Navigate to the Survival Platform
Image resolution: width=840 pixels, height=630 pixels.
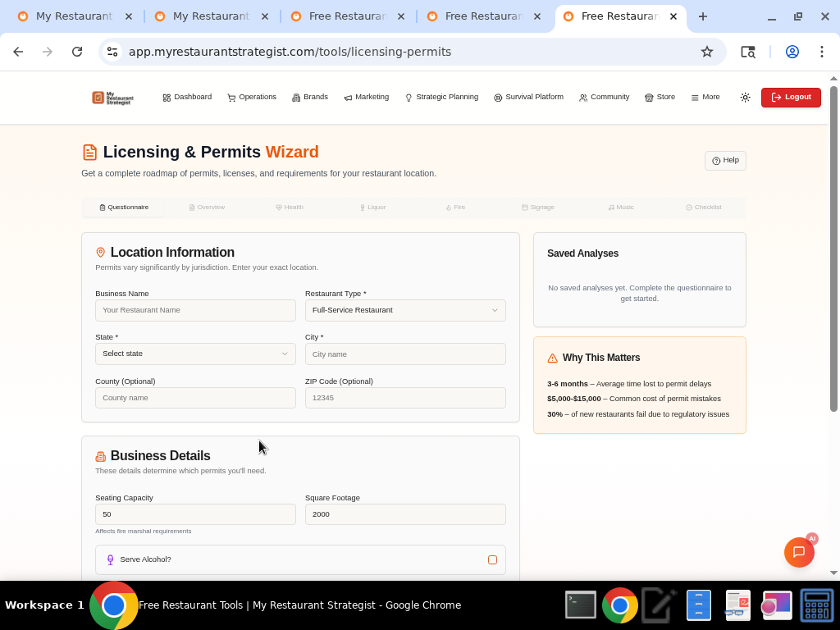[x=528, y=97]
